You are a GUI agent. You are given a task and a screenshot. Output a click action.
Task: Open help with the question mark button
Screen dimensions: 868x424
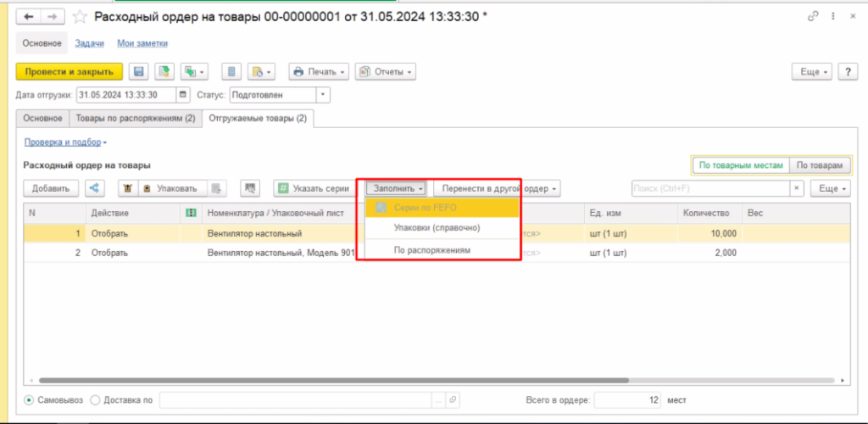pyautogui.click(x=846, y=72)
